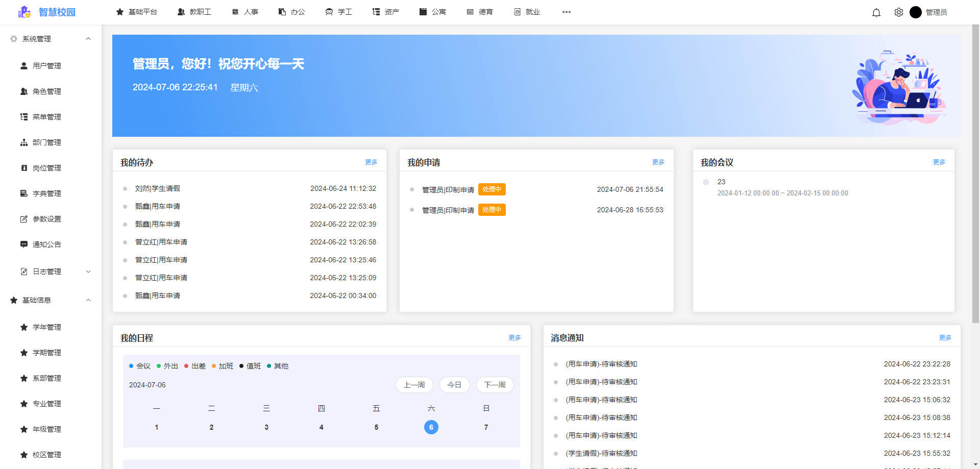The image size is (980, 469).
Task: Select 用户管理 in the sidebar
Action: coord(46,65)
